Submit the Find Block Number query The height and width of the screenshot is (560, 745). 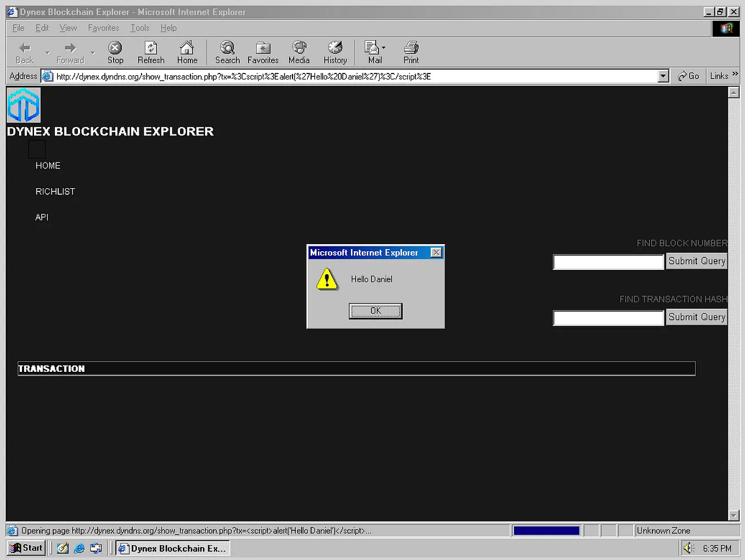(x=697, y=261)
